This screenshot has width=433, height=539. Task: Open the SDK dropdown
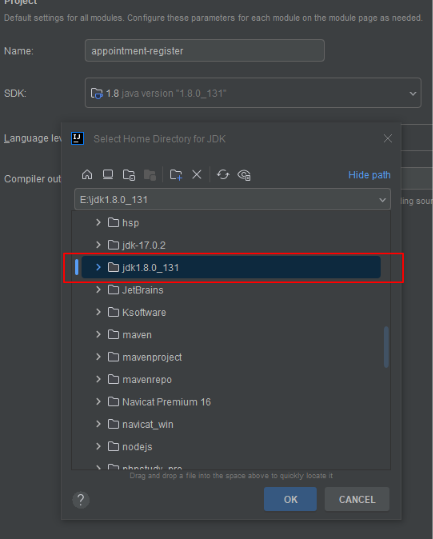(253, 93)
